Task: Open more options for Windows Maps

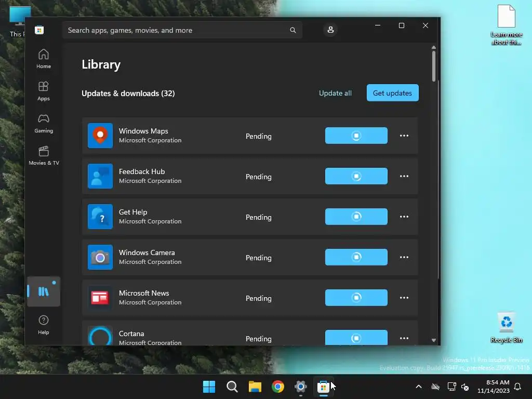Action: (x=404, y=136)
